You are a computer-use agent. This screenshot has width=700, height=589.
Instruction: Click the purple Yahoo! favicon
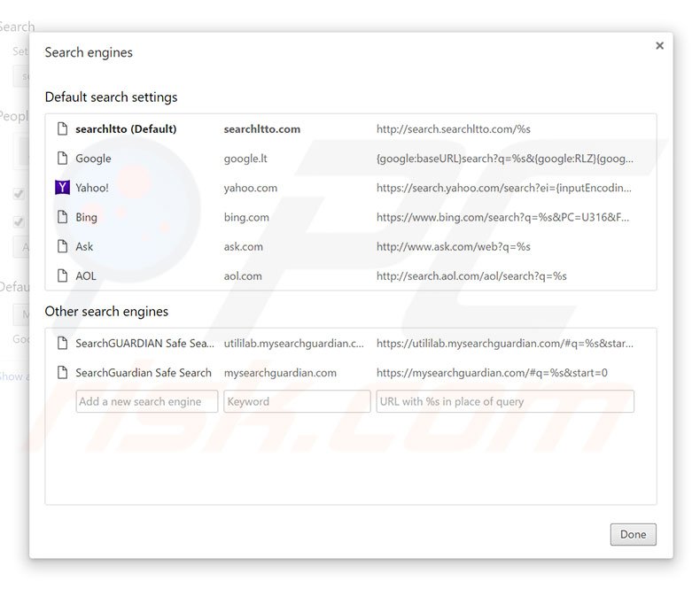coord(63,188)
